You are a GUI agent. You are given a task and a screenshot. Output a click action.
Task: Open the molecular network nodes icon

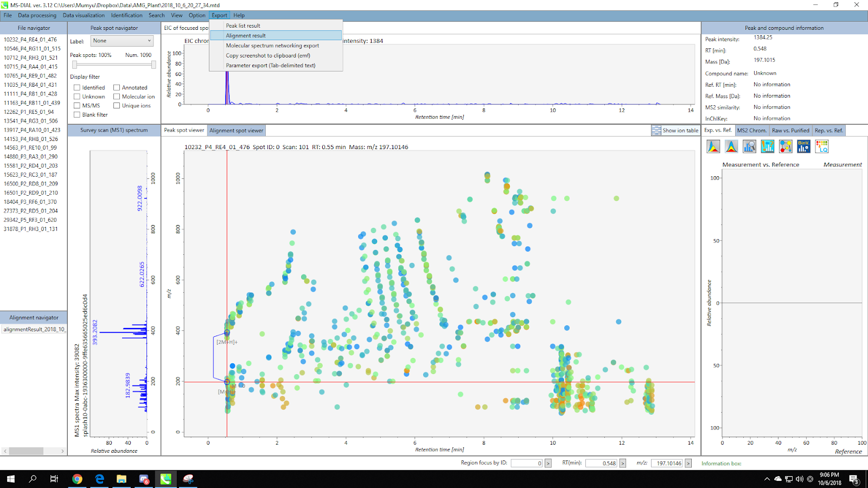coord(786,146)
